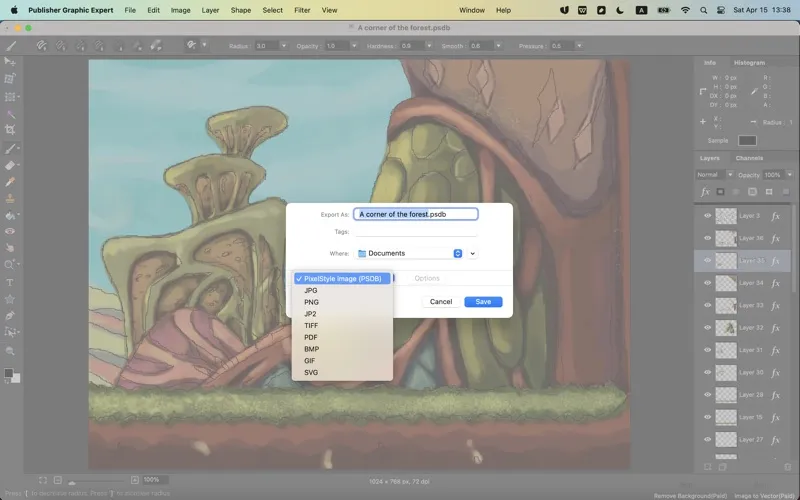This screenshot has width=800, height=500.
Task: Open the Smooth value dropdown
Action: pyautogui.click(x=498, y=46)
